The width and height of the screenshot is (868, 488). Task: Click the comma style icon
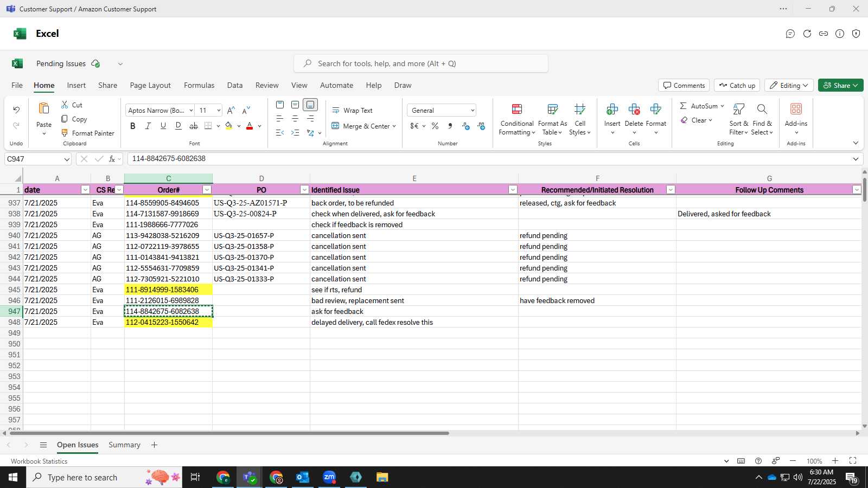(x=450, y=126)
